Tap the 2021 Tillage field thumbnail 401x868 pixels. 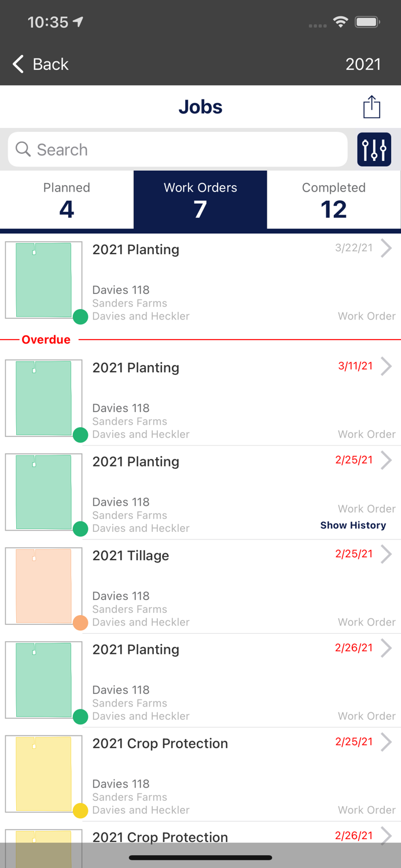(x=44, y=586)
